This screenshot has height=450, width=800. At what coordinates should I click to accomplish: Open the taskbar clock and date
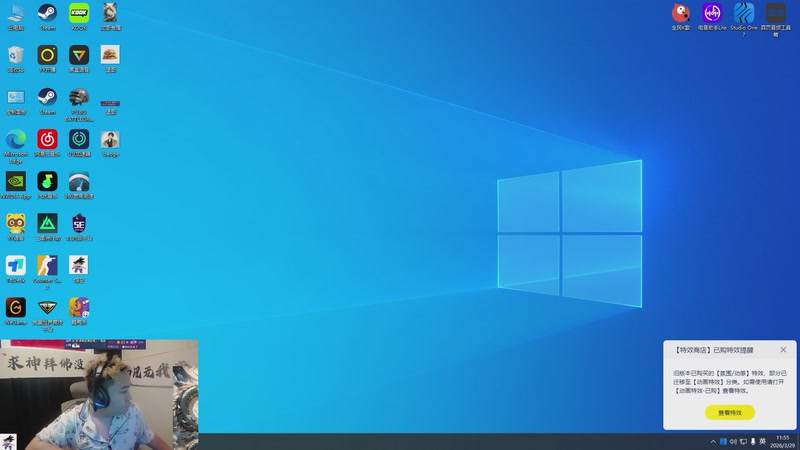[x=783, y=442]
